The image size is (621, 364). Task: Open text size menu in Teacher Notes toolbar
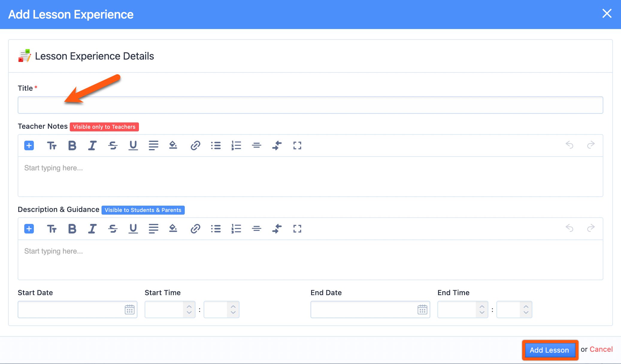pos(52,145)
